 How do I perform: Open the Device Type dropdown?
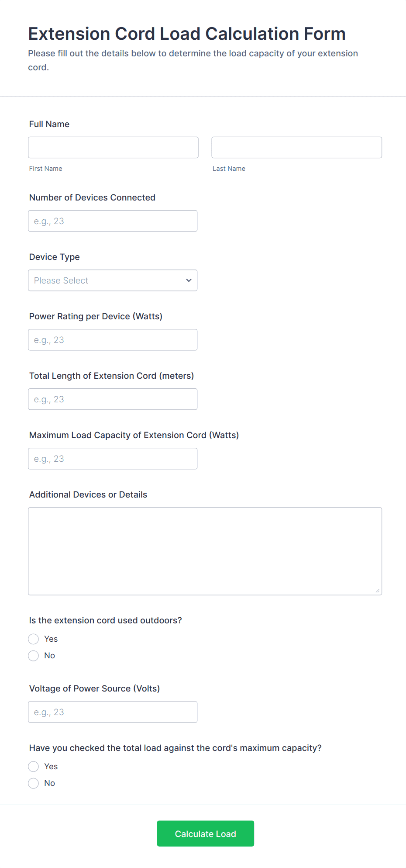113,280
